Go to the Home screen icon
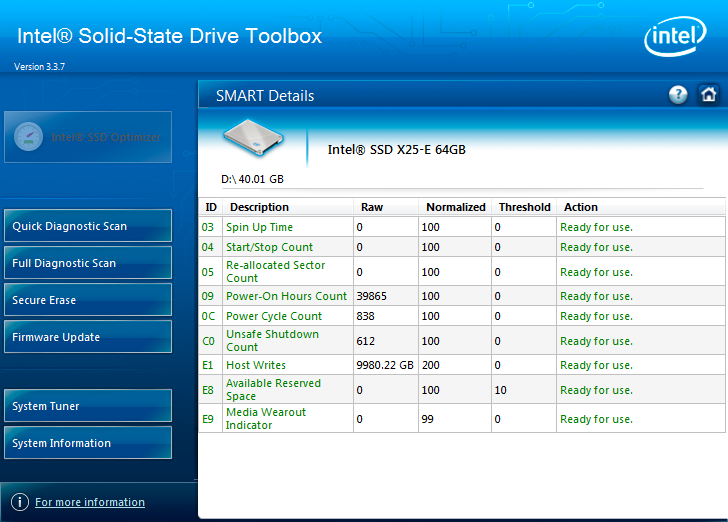This screenshot has height=522, width=728. [708, 95]
